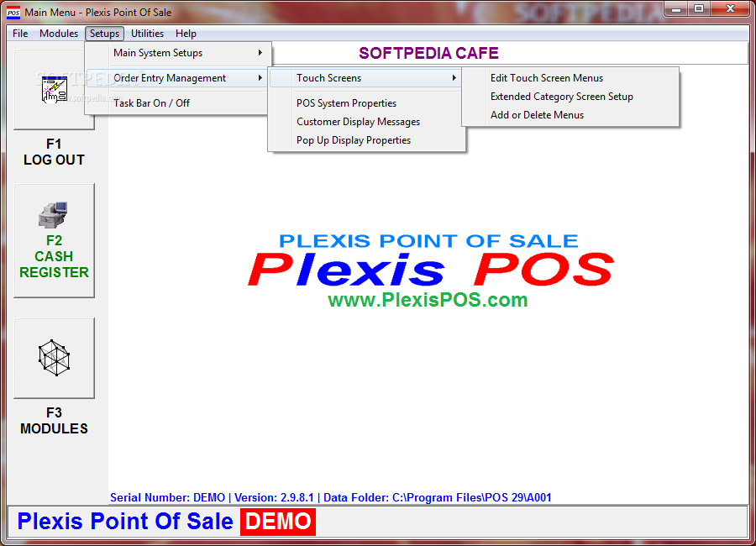
Task: Select Add or Delete Menus
Action: 570,115
